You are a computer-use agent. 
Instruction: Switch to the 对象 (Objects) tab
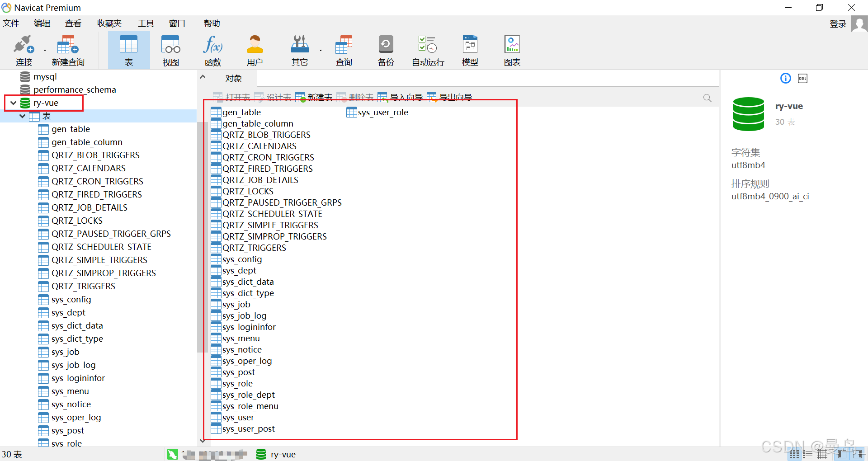tap(233, 79)
